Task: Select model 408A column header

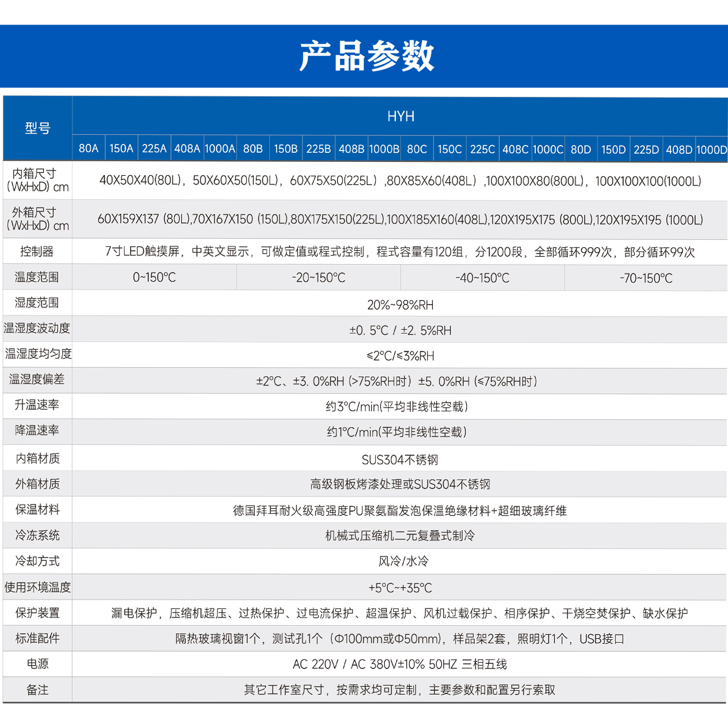Action: click(x=187, y=148)
